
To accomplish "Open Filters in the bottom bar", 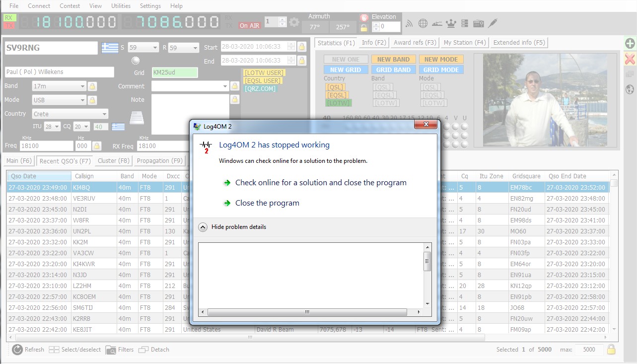I will [119, 350].
